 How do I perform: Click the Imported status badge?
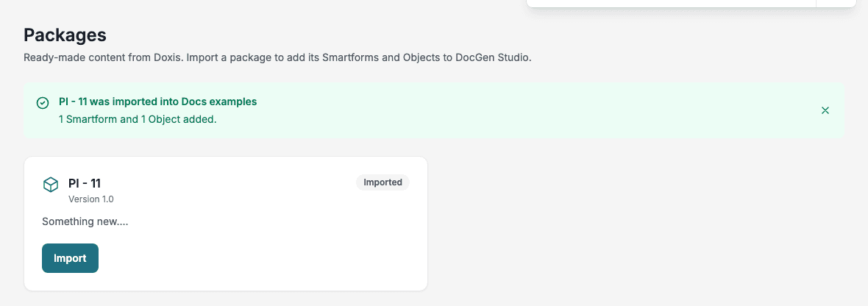[383, 182]
